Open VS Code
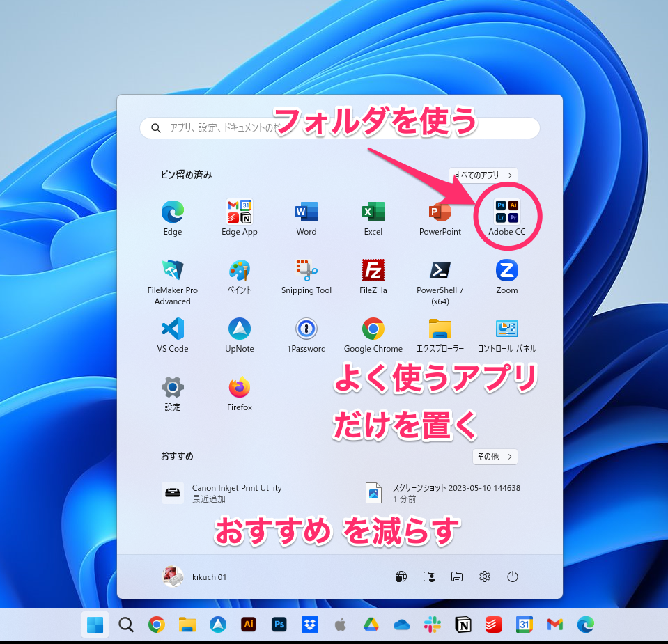 click(x=173, y=335)
